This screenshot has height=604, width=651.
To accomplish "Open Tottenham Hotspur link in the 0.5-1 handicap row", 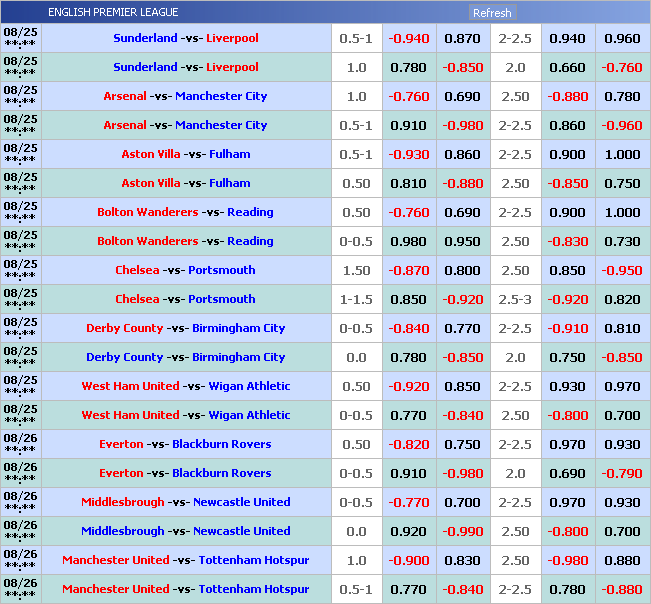I will pyautogui.click(x=254, y=590).
